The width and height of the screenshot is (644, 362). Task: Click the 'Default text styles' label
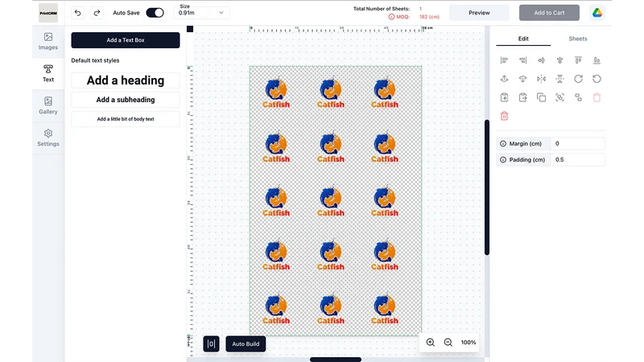tap(95, 60)
